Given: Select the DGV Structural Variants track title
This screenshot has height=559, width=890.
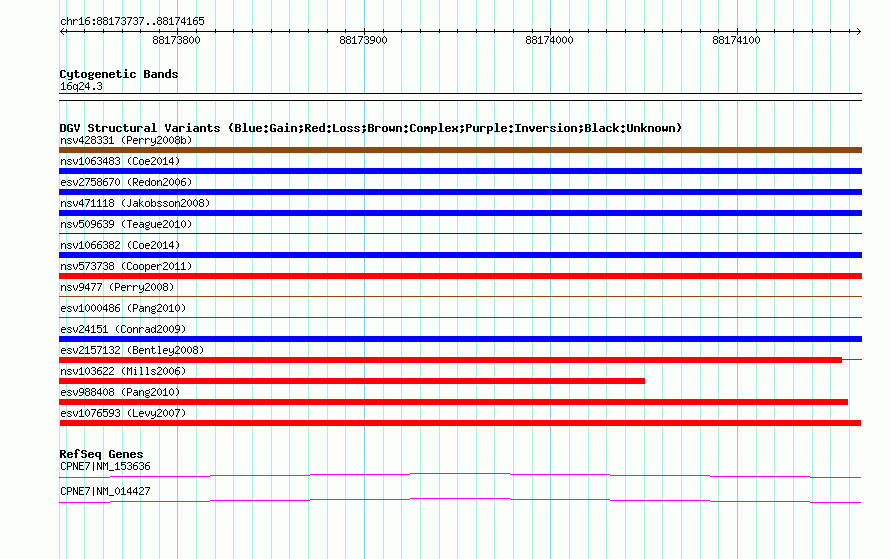Looking at the screenshot, I should (371, 128).
